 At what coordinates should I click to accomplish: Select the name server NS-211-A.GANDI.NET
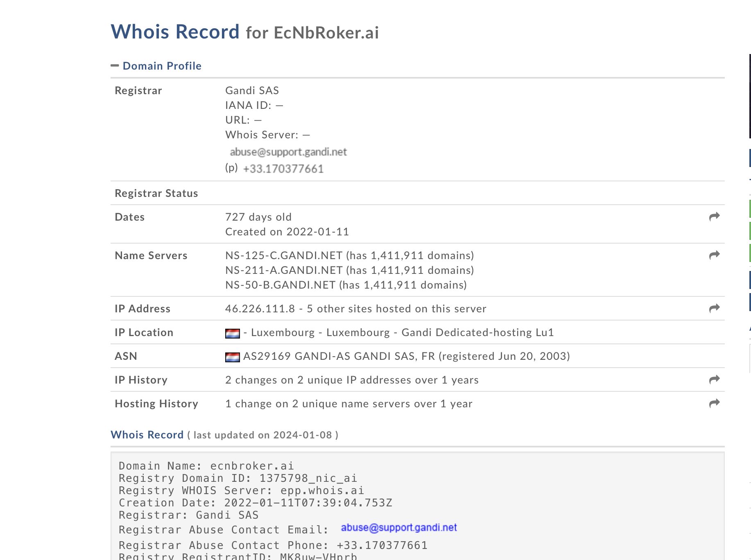[x=284, y=270]
